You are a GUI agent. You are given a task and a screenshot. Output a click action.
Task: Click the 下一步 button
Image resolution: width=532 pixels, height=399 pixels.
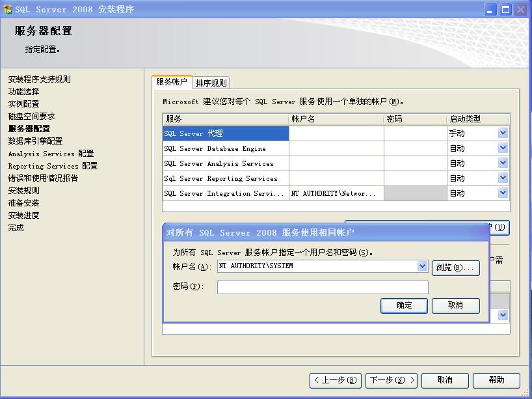pos(391,380)
